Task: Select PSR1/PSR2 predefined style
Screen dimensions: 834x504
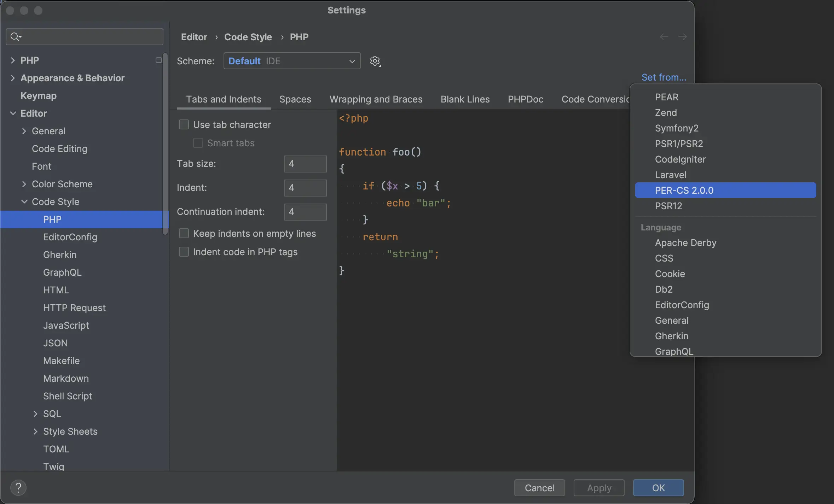Action: (x=725, y=143)
